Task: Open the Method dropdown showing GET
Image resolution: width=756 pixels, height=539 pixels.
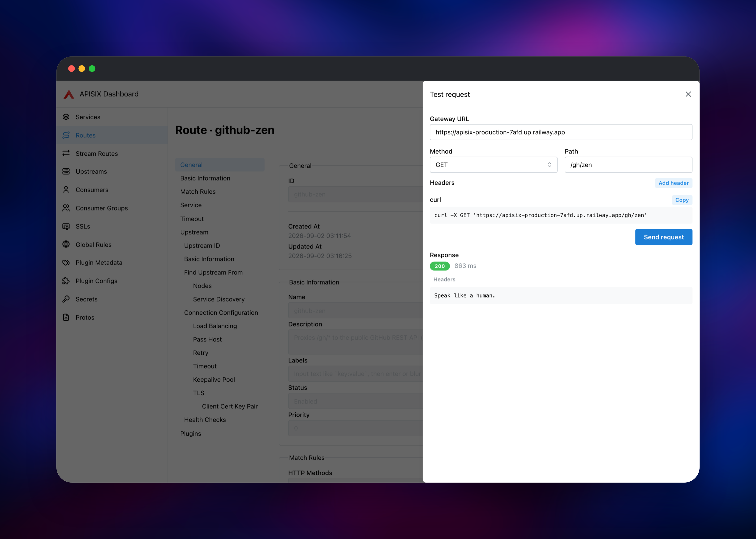Action: (494, 165)
